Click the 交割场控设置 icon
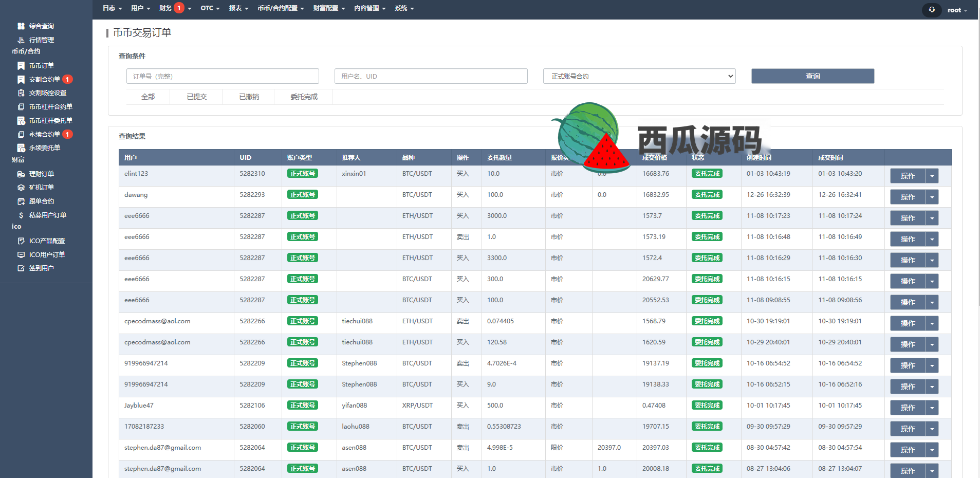The width and height of the screenshot is (980, 478). pos(21,93)
